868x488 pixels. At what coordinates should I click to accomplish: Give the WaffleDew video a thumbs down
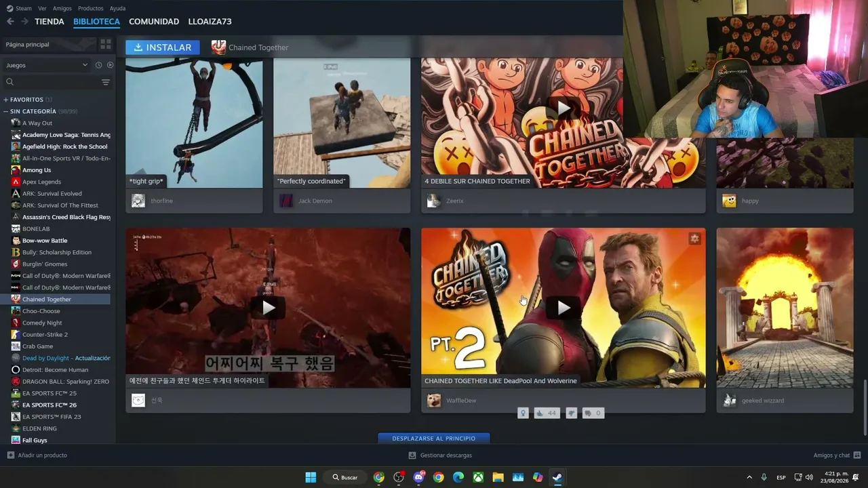click(572, 413)
